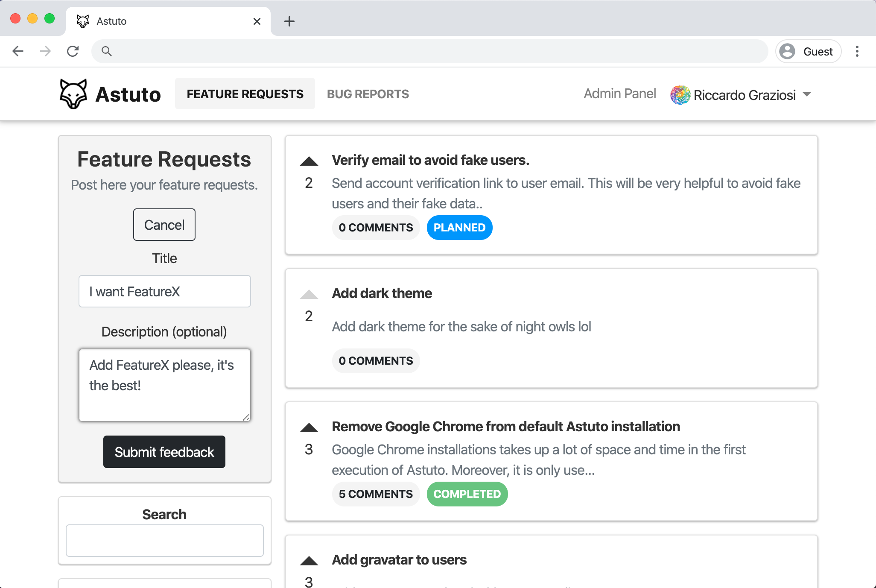Open the Guest profile button

point(808,51)
